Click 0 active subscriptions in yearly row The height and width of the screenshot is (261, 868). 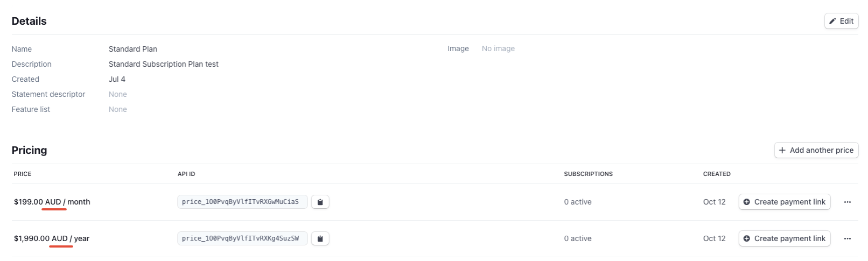[578, 238]
